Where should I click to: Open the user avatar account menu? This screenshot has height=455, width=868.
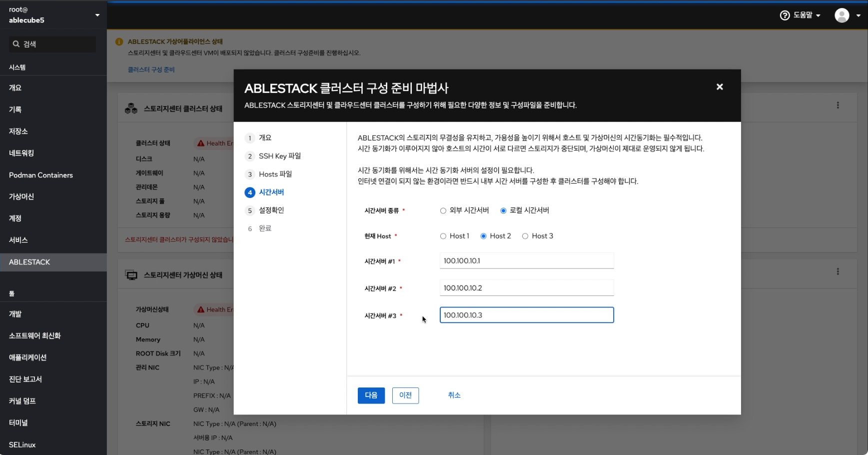[842, 15]
